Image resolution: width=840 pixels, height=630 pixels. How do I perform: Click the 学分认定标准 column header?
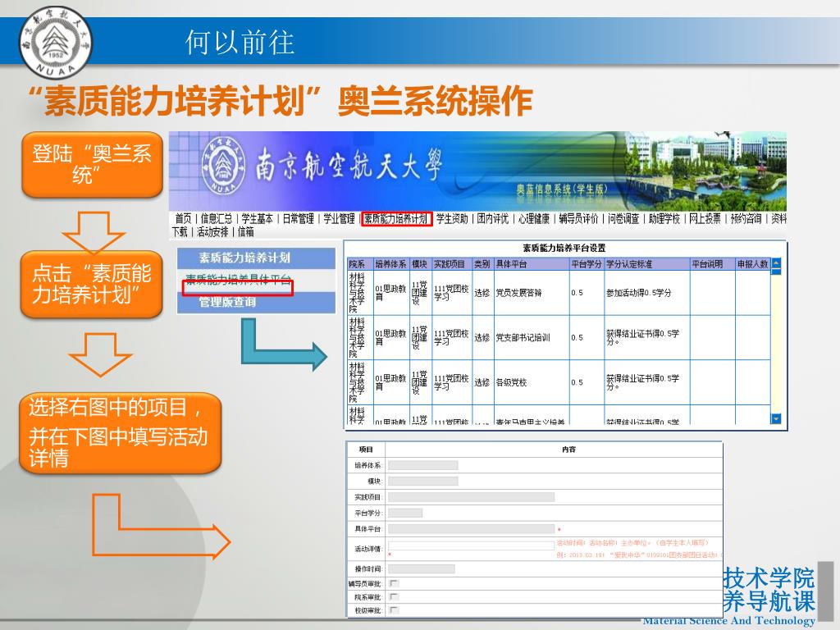point(646,264)
